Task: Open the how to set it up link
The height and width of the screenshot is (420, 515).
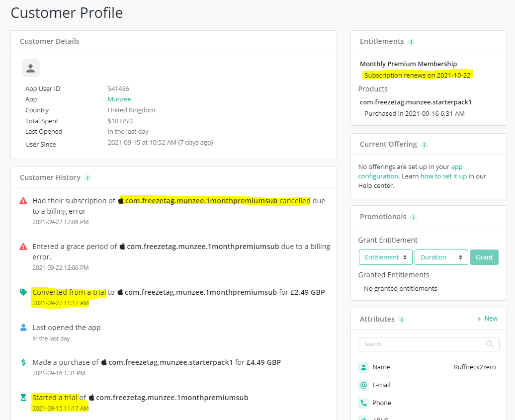Action: click(443, 176)
